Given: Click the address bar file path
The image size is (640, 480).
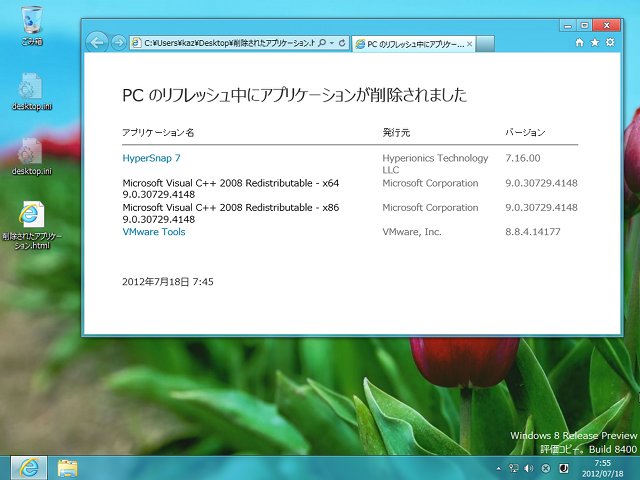Looking at the screenshot, I should pos(229,43).
